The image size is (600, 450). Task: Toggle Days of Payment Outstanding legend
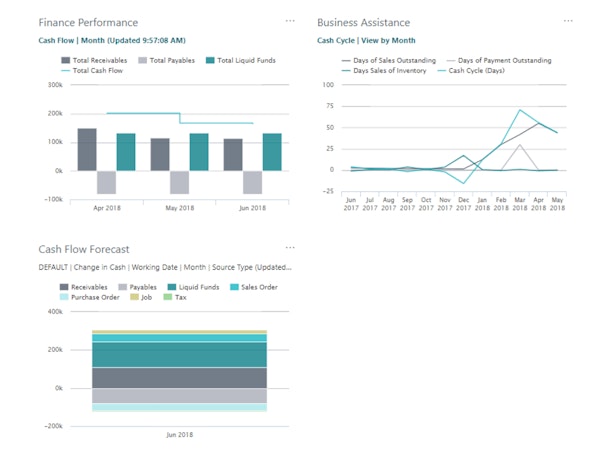point(499,60)
